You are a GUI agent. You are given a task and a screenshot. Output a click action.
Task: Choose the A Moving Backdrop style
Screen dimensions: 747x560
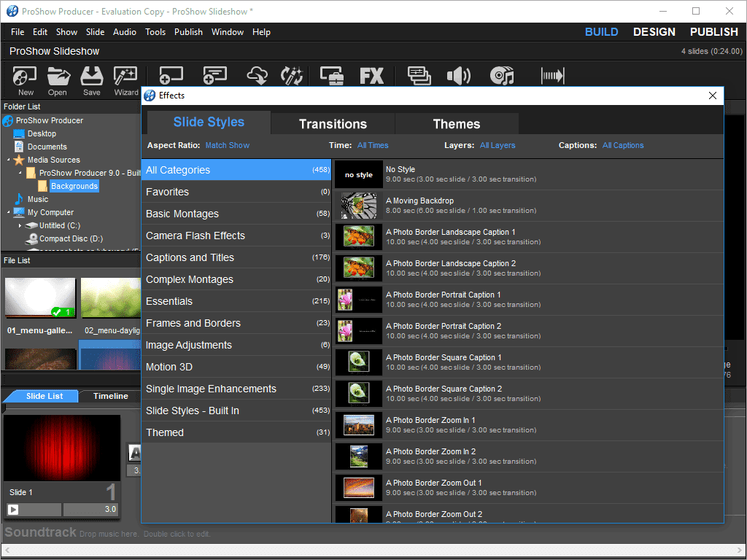pyautogui.click(x=528, y=206)
